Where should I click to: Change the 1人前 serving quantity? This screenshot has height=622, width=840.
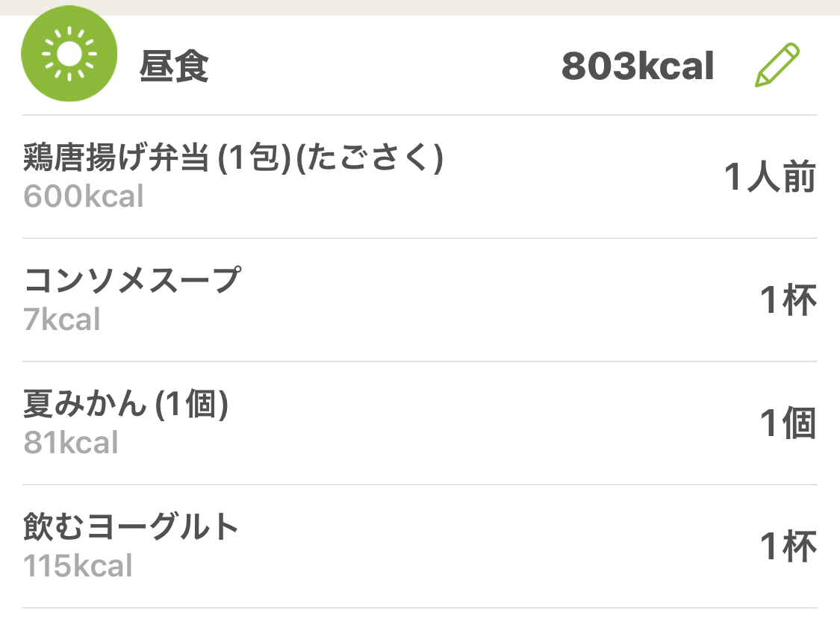771,176
